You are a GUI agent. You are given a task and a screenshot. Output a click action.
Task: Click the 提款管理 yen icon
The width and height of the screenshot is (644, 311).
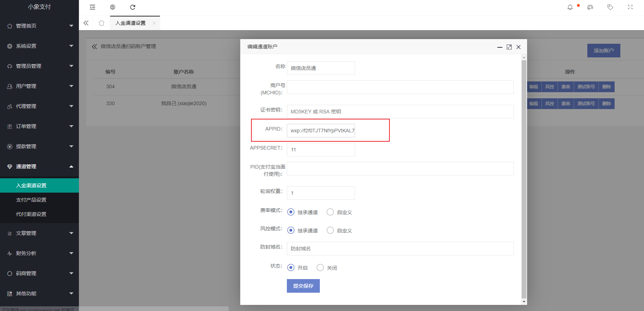pyautogui.click(x=10, y=146)
